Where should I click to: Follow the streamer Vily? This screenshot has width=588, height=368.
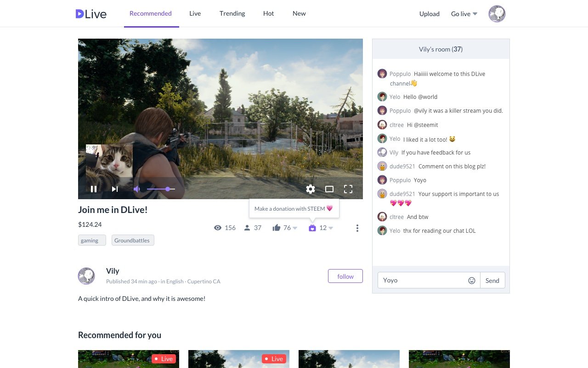coord(345,276)
